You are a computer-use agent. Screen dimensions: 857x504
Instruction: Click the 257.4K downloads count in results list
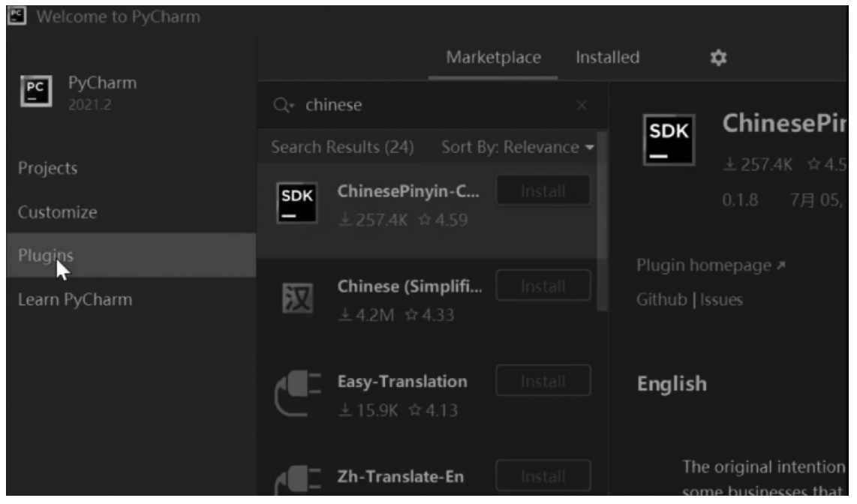pos(373,220)
